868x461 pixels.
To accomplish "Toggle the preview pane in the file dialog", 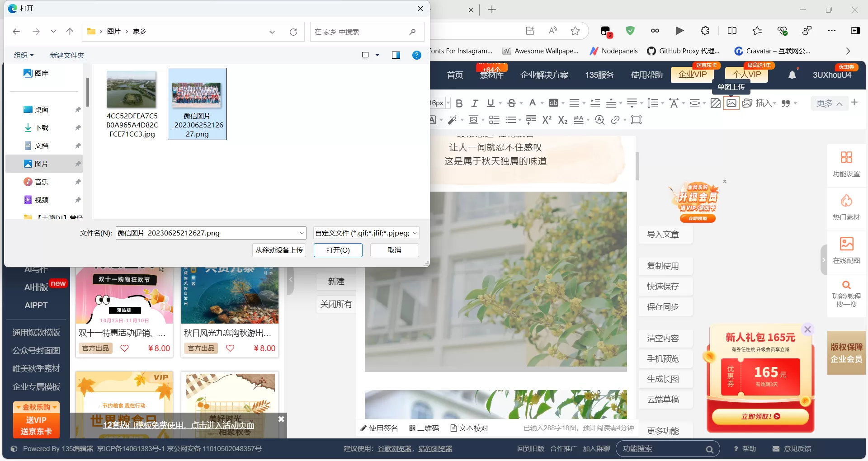I will point(396,55).
